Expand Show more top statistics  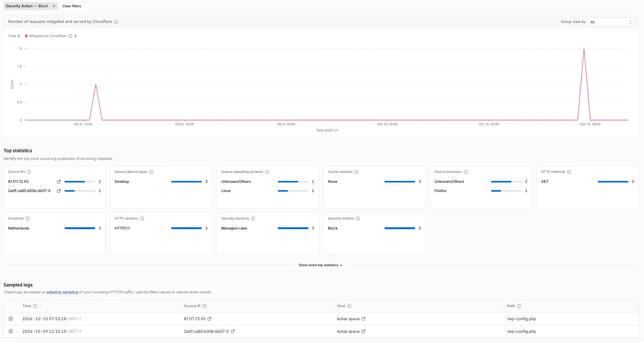tap(321, 265)
